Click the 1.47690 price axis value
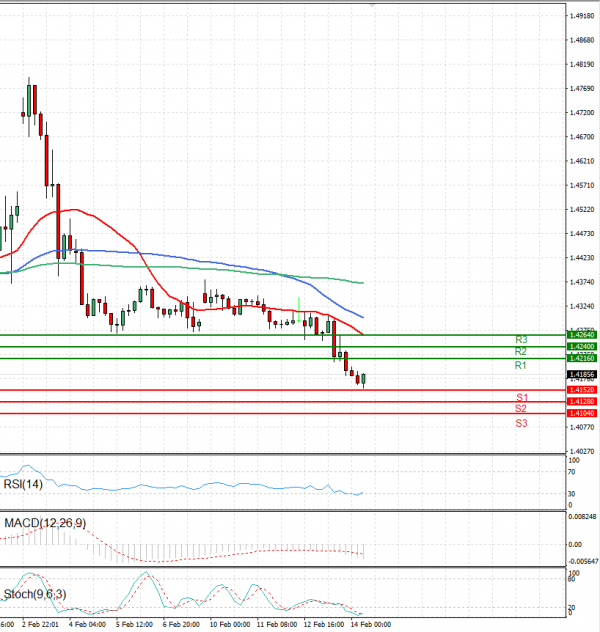Viewport: 600px width, 632px height. 582,89
